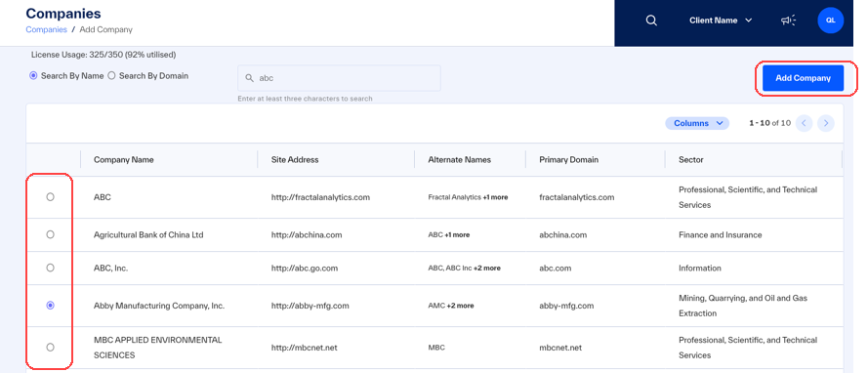Open the Columns dropdown
868x373 pixels.
697,123
